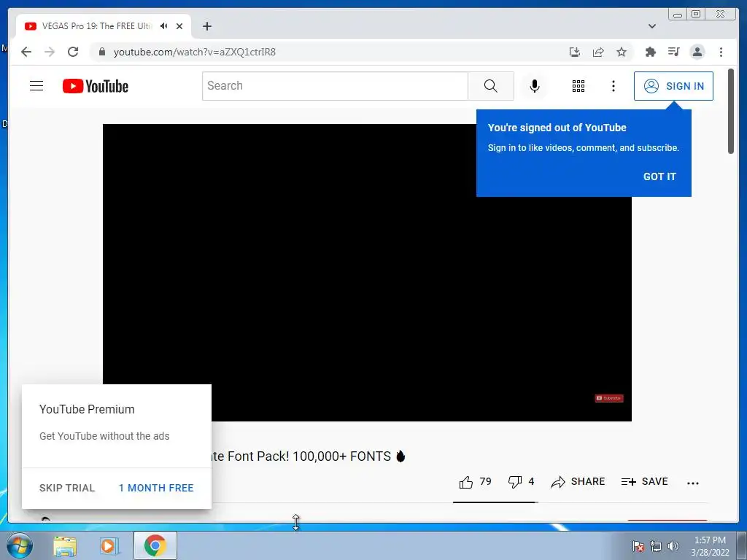Mute the tab via the speaker icon
This screenshot has width=747, height=560.
tap(164, 26)
